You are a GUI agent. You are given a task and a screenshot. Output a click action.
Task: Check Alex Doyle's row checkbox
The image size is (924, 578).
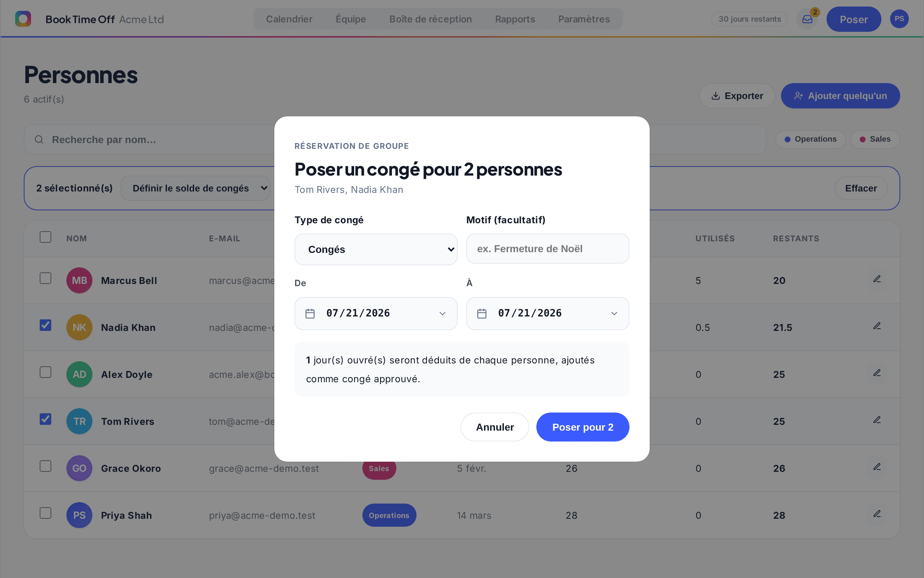(45, 372)
